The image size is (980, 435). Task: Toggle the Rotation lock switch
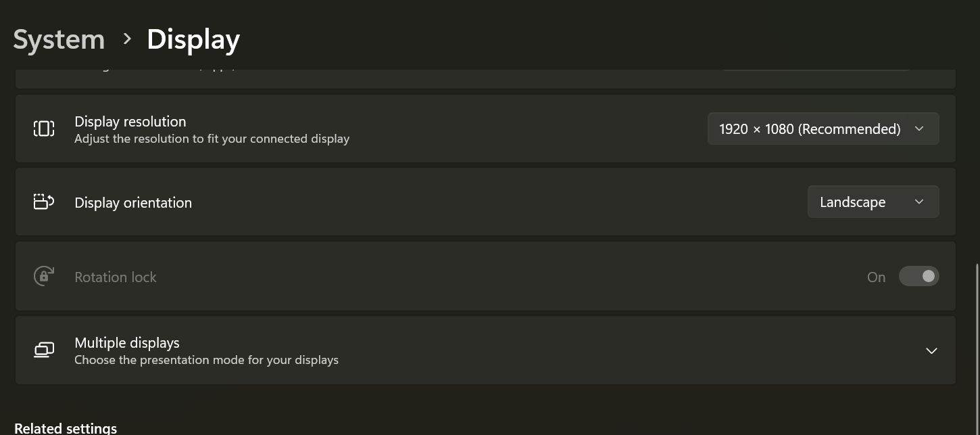point(919,276)
